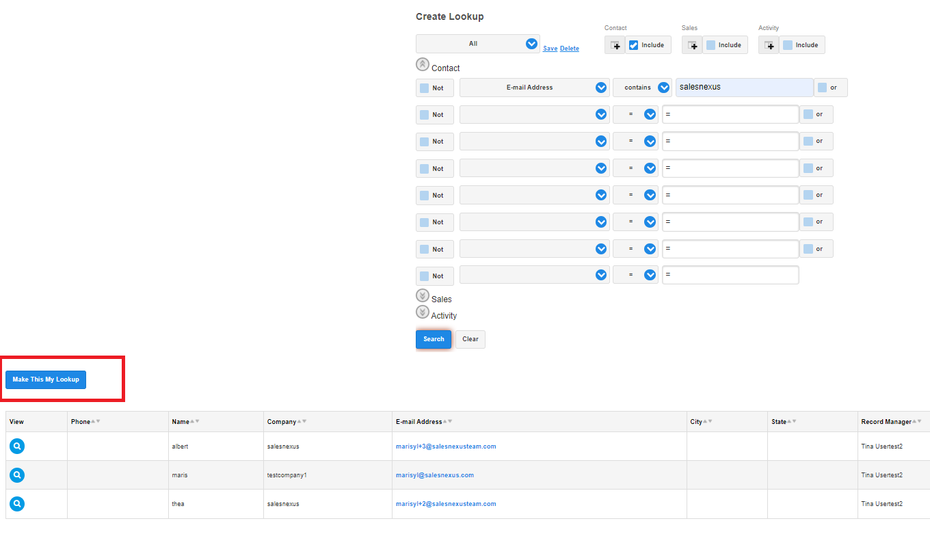This screenshot has height=560, width=930.
Task: Uncheck the Contact Include checkbox
Action: pos(634,45)
